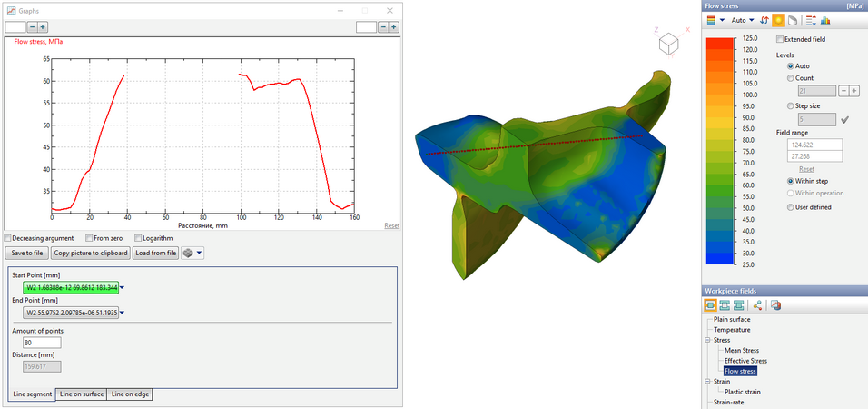The height and width of the screenshot is (409, 868).
Task: Click Copy picture to clipboard button
Action: pos(89,254)
